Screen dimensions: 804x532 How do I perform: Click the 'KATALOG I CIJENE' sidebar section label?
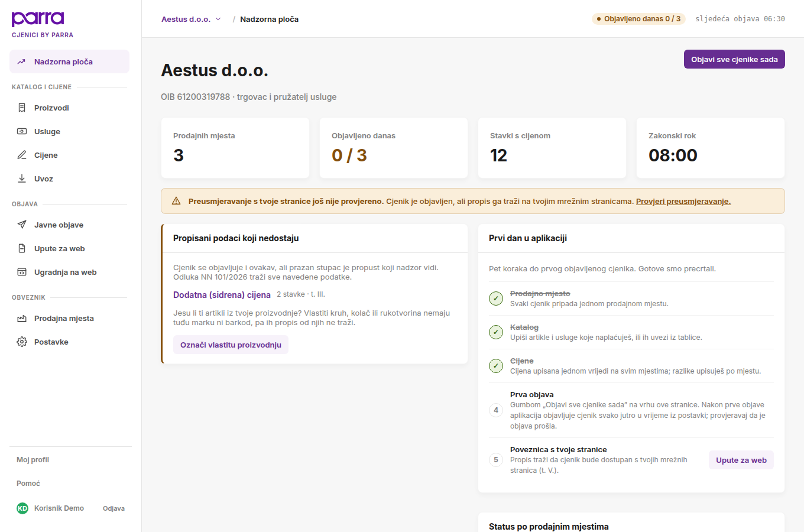[x=41, y=87]
